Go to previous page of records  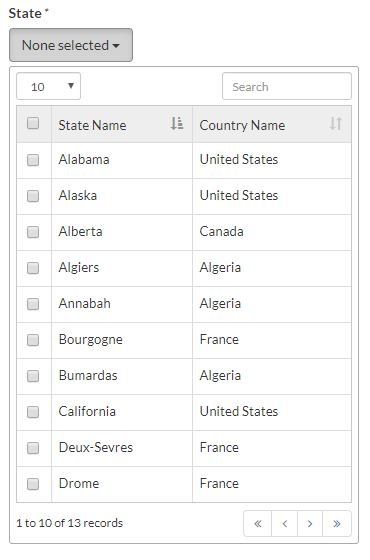coord(284,524)
